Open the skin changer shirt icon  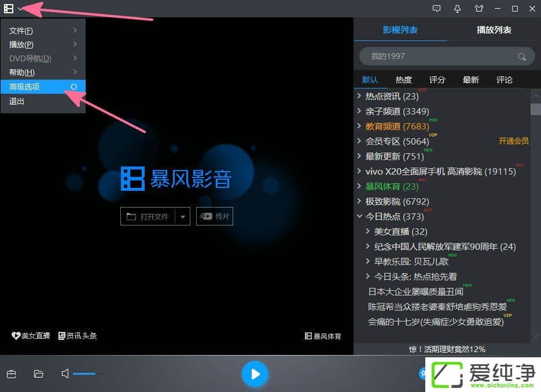click(x=478, y=9)
